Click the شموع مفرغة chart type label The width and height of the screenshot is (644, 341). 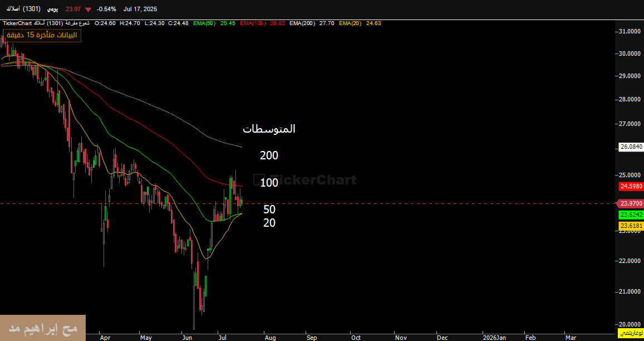(x=78, y=23)
